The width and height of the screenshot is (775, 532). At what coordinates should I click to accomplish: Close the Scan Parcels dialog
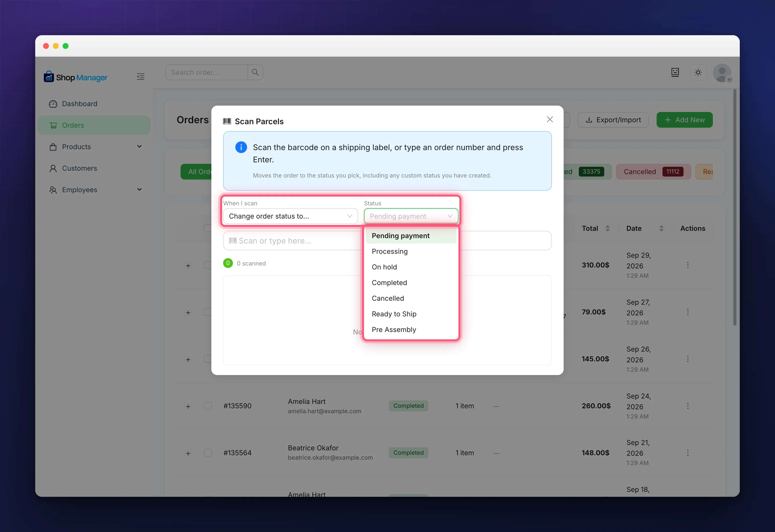549,119
